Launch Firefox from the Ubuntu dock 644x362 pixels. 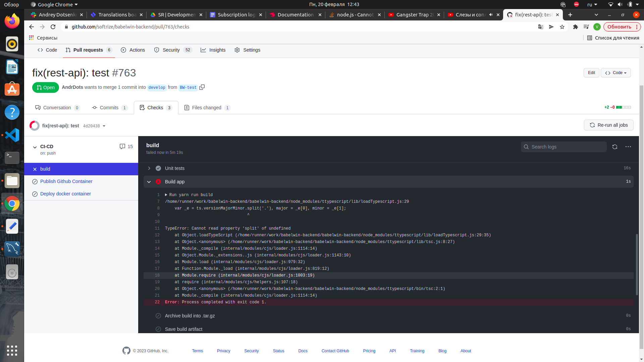coord(12,21)
